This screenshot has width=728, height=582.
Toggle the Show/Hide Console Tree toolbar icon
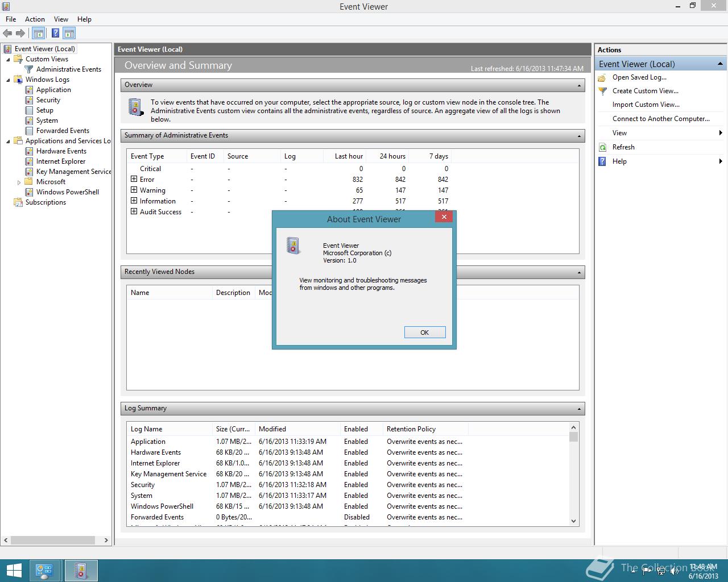coord(39,34)
